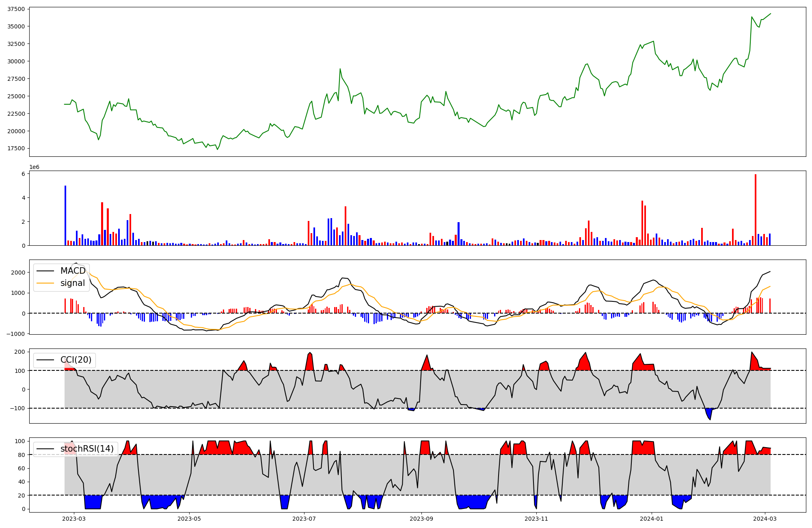812x528 pixels.
Task: Click the tallest blue volume bar
Action: pos(65,215)
